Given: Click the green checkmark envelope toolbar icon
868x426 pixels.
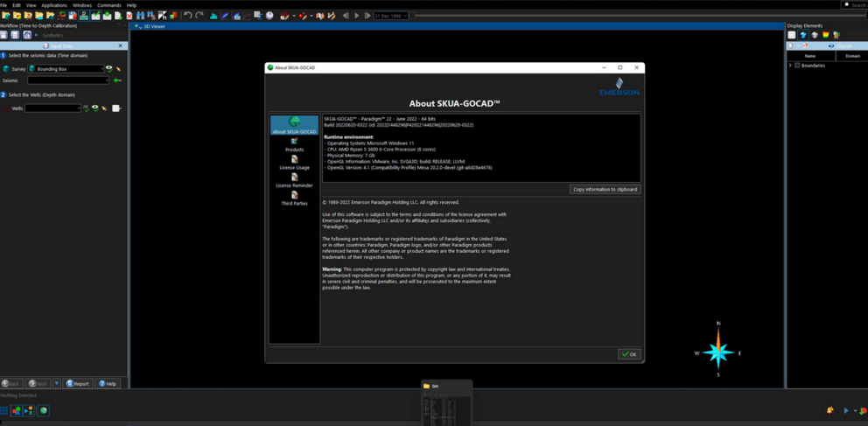Looking at the screenshot, I should [95, 16].
